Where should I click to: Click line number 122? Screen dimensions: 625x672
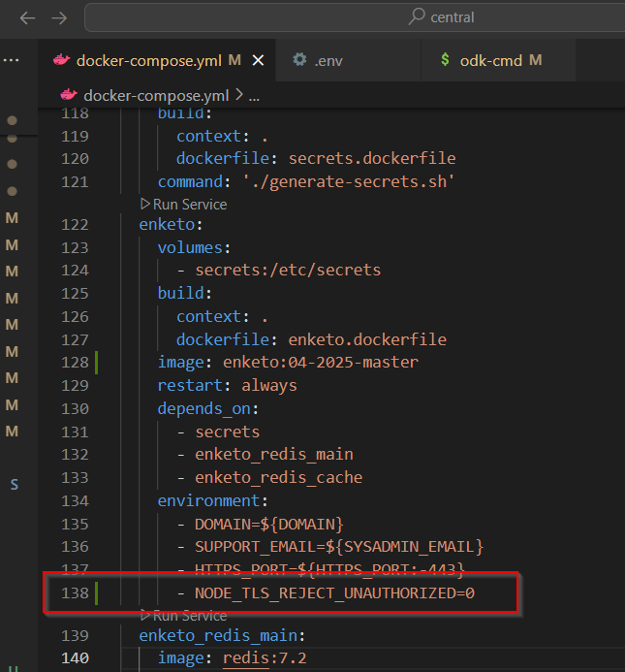click(x=75, y=225)
